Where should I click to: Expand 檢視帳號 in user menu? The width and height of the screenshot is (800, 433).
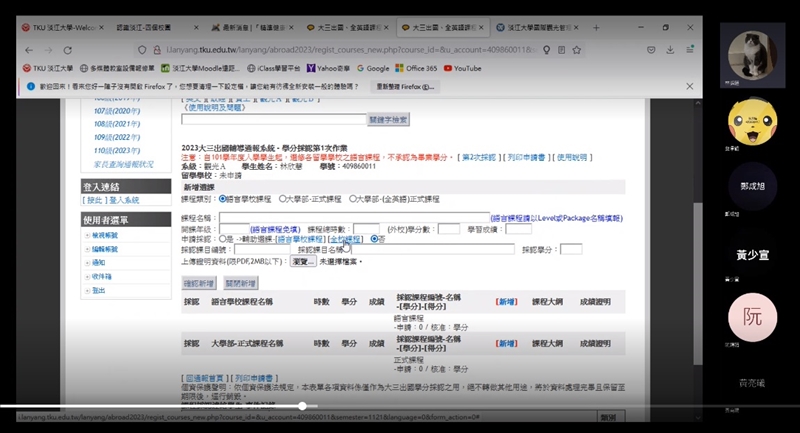pyautogui.click(x=103, y=234)
